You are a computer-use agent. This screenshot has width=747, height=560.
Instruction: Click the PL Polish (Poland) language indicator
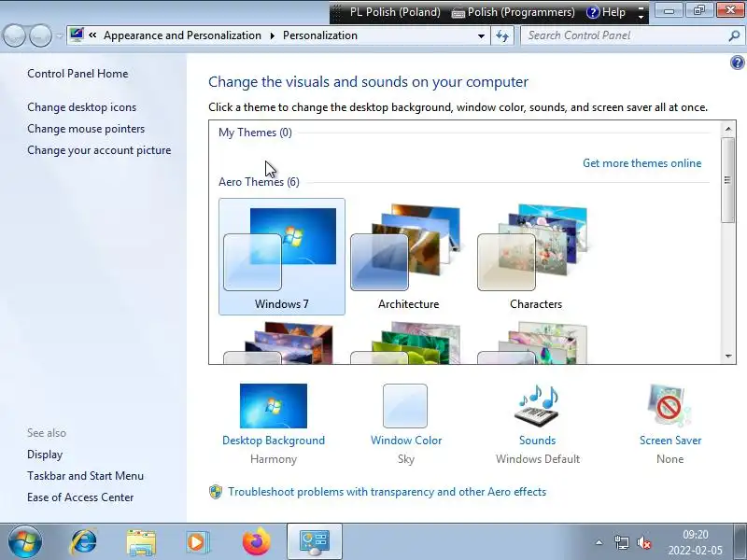tap(395, 12)
